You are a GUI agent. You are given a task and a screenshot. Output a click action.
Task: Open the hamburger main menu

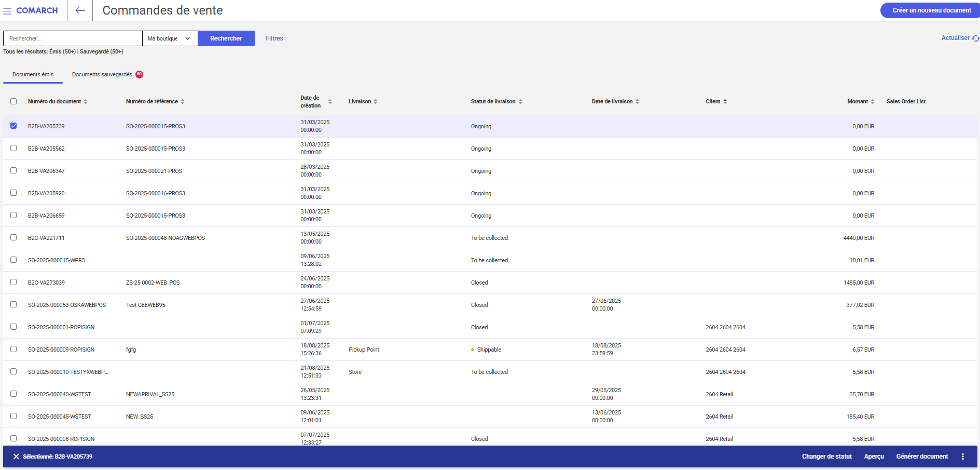tap(7, 11)
